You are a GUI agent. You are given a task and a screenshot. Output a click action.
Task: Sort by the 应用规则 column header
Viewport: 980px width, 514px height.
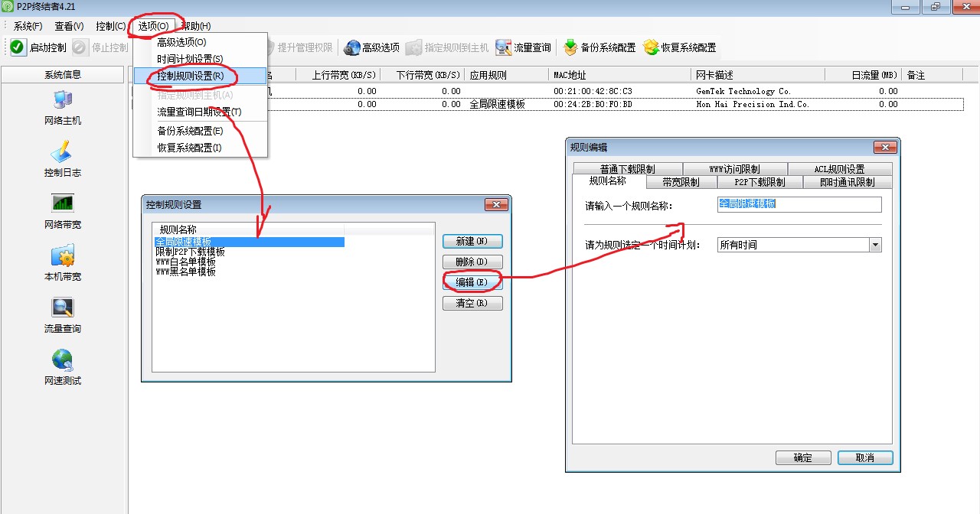tap(507, 75)
